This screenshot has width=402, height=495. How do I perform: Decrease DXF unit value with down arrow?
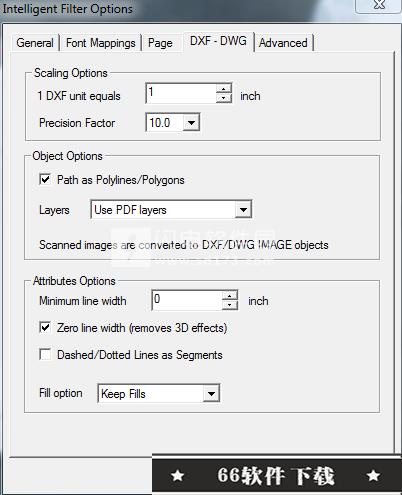click(x=224, y=98)
